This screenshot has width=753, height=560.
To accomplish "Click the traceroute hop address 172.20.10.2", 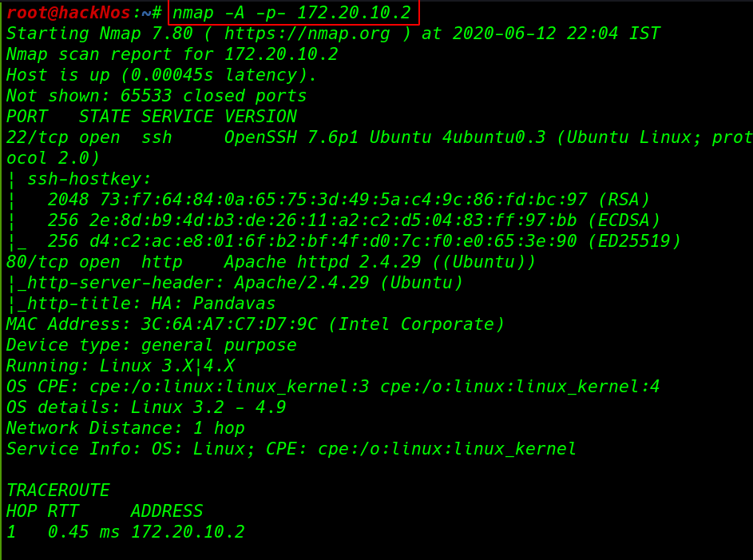I will tap(188, 532).
